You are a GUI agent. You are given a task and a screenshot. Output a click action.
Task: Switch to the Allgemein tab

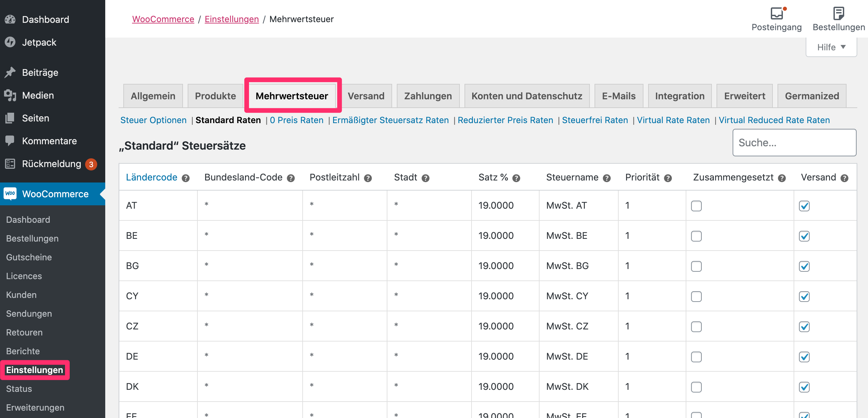(x=153, y=96)
